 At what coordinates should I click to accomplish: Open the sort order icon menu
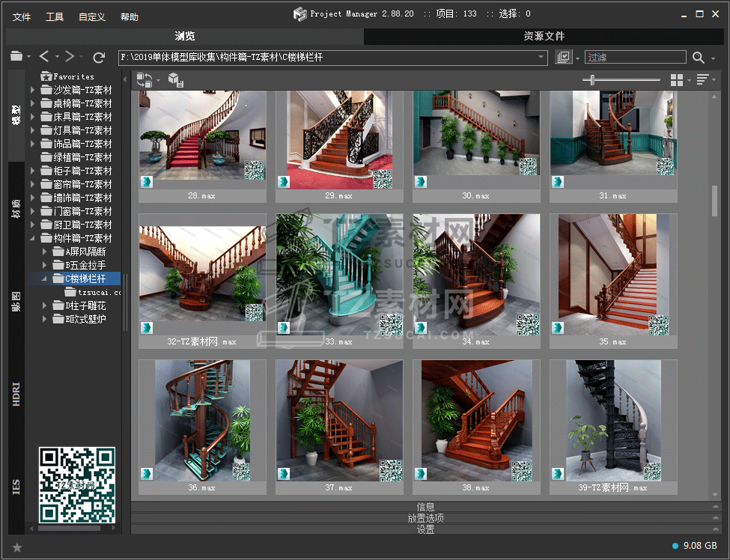tap(703, 80)
